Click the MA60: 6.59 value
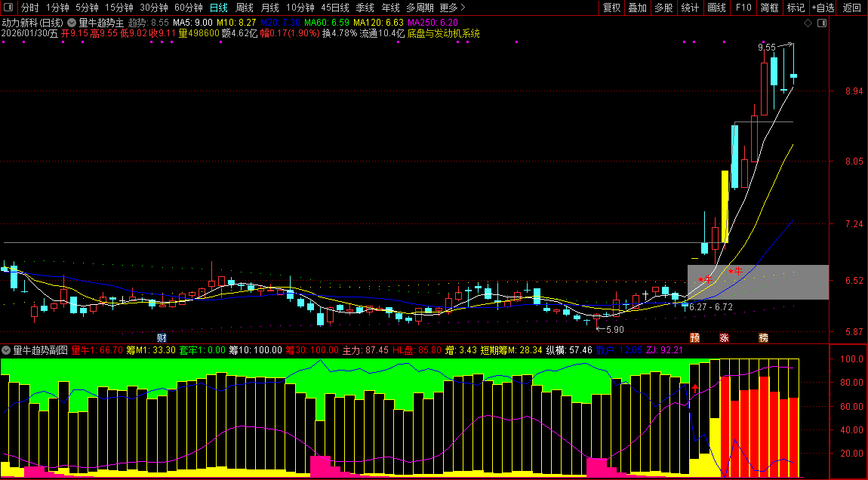 tap(327, 23)
